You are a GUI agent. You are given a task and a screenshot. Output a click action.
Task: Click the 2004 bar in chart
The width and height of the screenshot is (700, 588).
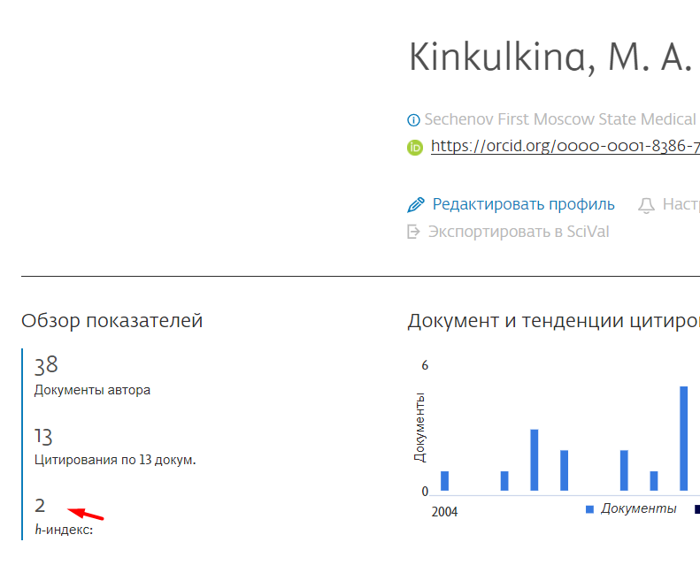coord(444,481)
